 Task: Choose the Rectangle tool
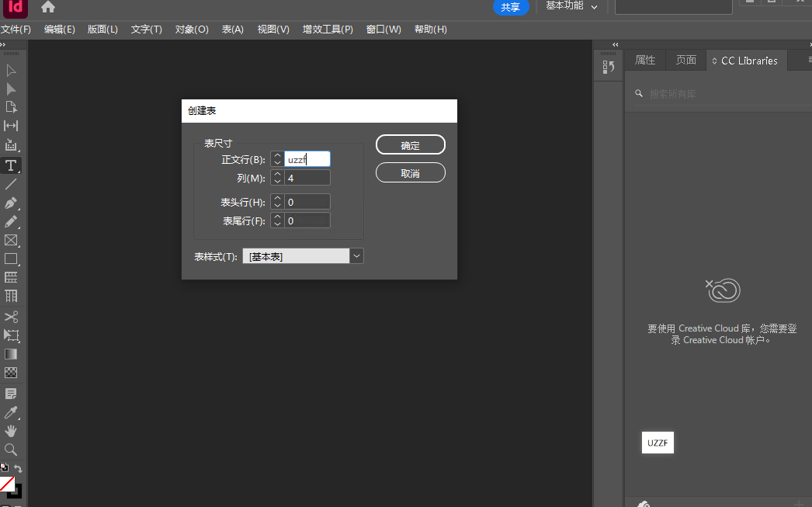click(11, 259)
